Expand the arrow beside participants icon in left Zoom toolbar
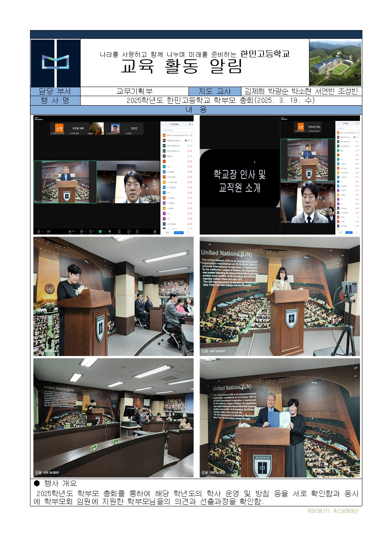This screenshot has width=392, height=555. [x=75, y=231]
